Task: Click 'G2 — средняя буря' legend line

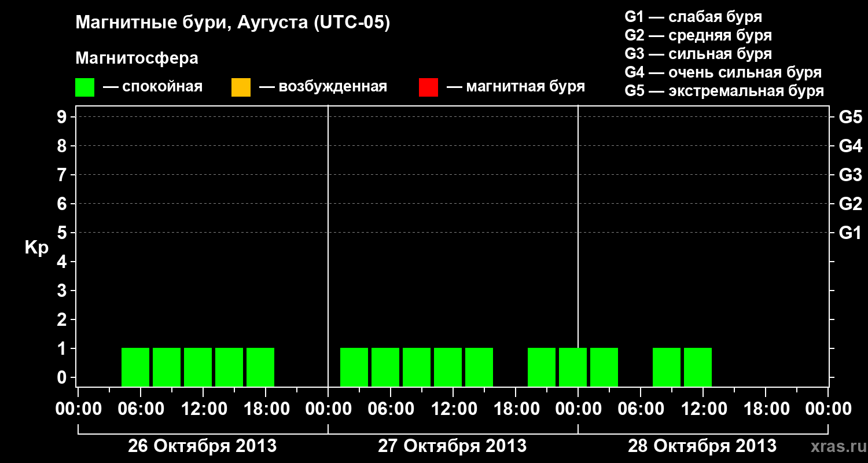Action: (698, 35)
